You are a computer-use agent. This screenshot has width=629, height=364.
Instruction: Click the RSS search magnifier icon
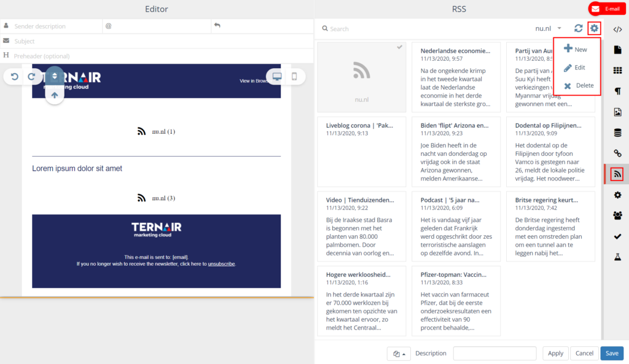pos(325,28)
